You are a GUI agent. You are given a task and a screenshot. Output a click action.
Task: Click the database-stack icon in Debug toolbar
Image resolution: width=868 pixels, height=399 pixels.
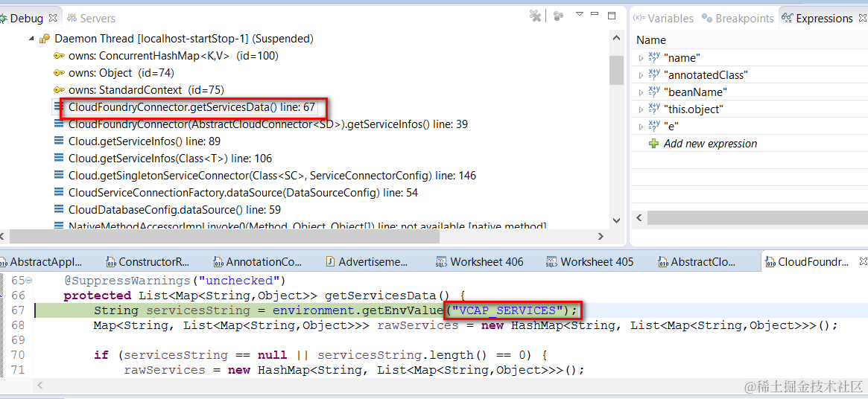[x=559, y=16]
